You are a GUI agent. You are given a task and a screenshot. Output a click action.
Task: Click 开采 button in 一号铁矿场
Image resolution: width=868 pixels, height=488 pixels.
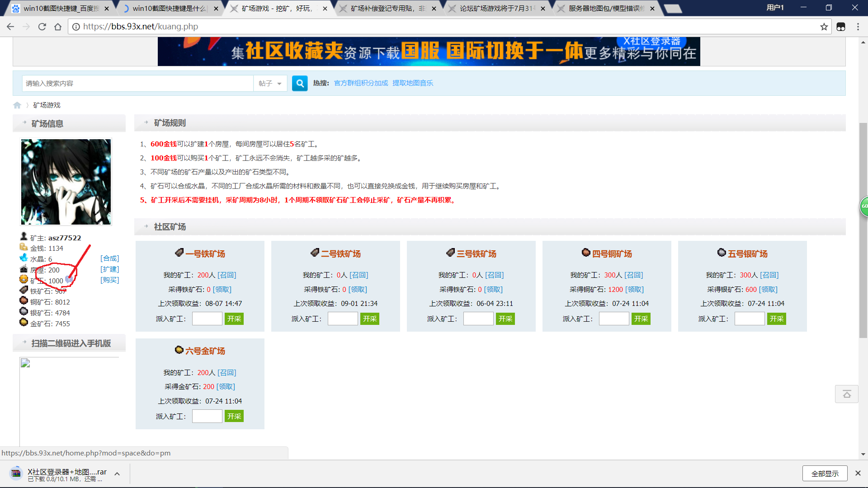[x=234, y=319]
